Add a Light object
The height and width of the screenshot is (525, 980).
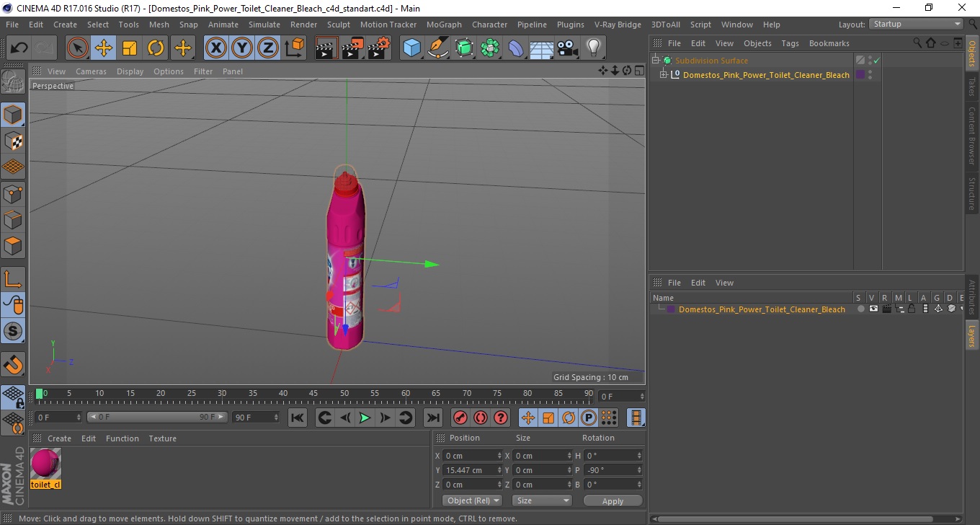point(594,48)
